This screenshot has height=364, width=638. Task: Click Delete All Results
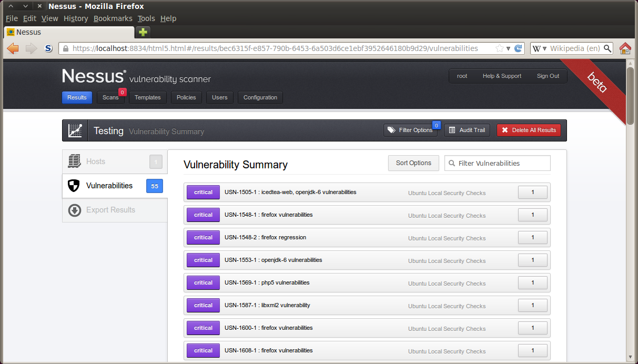click(x=529, y=130)
